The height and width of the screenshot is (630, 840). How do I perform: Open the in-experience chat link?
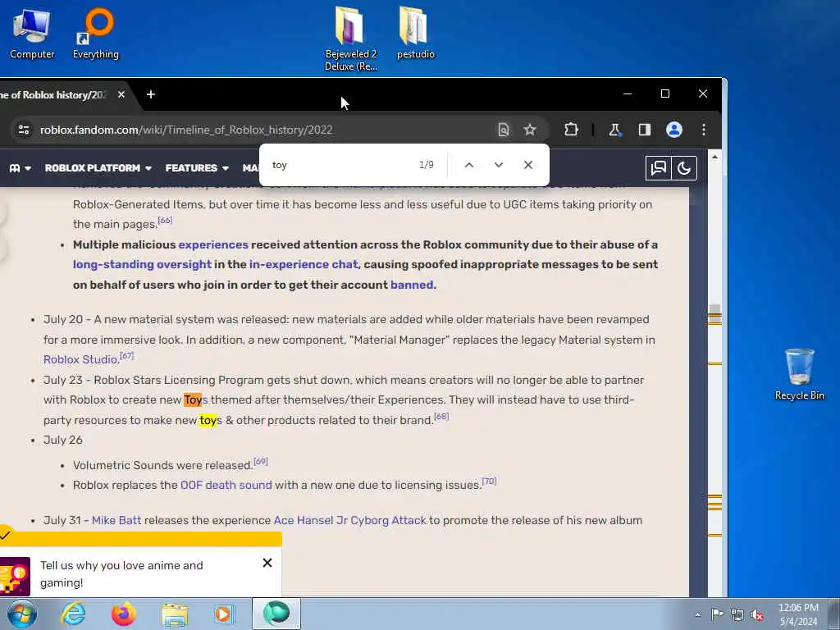pyautogui.click(x=304, y=265)
